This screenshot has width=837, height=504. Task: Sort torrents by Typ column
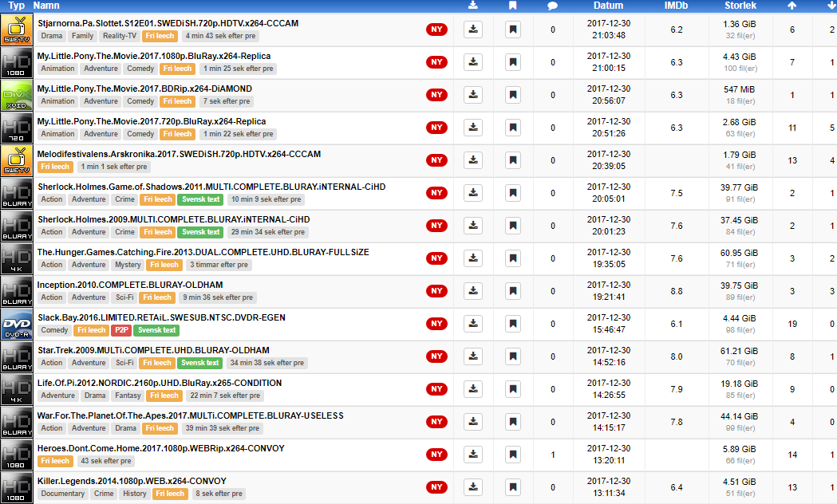(x=16, y=6)
